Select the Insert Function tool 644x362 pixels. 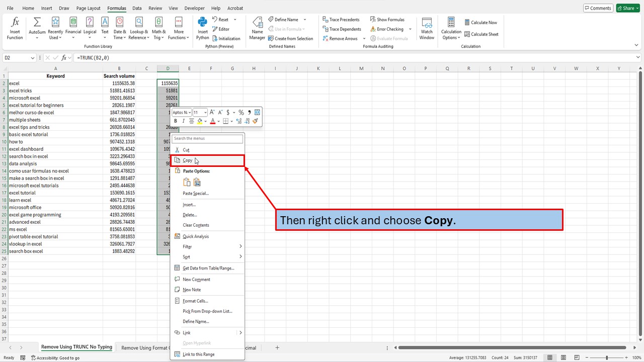[x=15, y=28]
